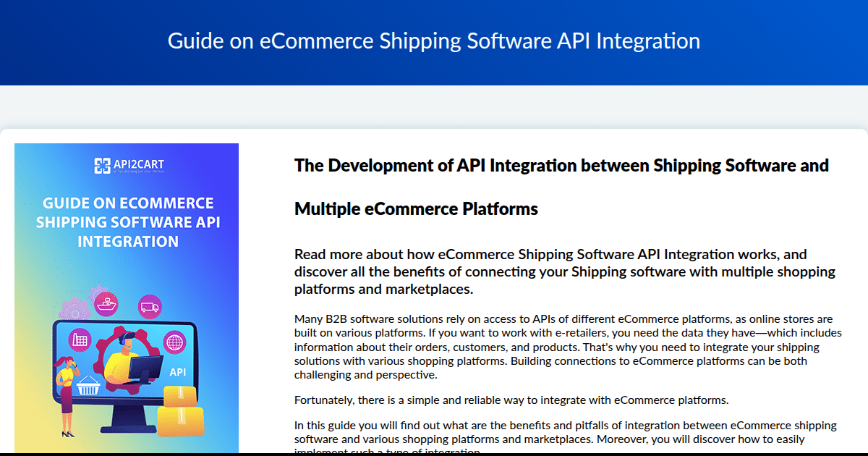Click the API2CART logo on the cover
The image size is (868, 456).
(x=129, y=166)
